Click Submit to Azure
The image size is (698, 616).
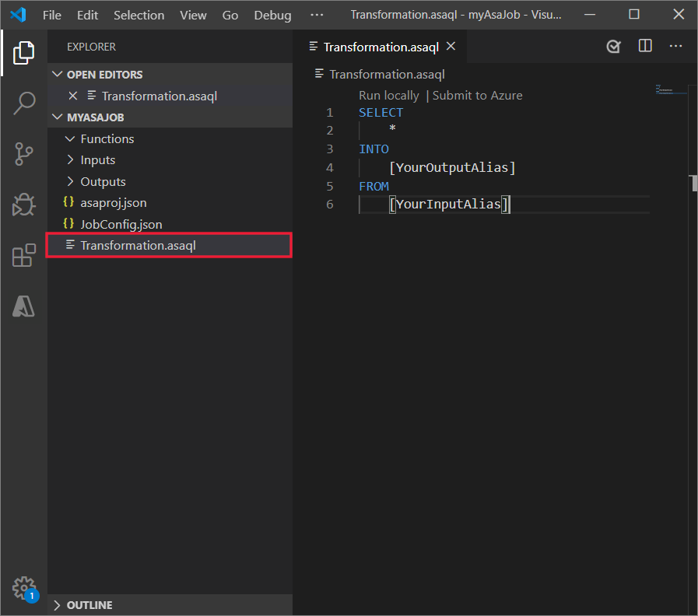click(477, 95)
